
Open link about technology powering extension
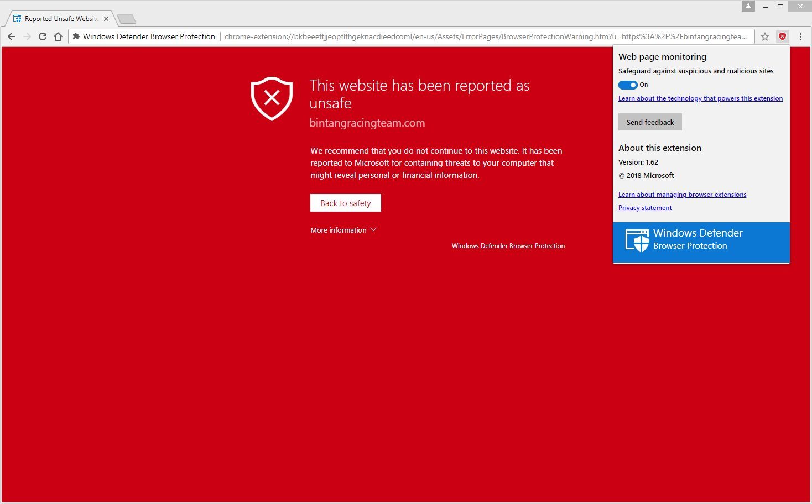click(x=700, y=98)
